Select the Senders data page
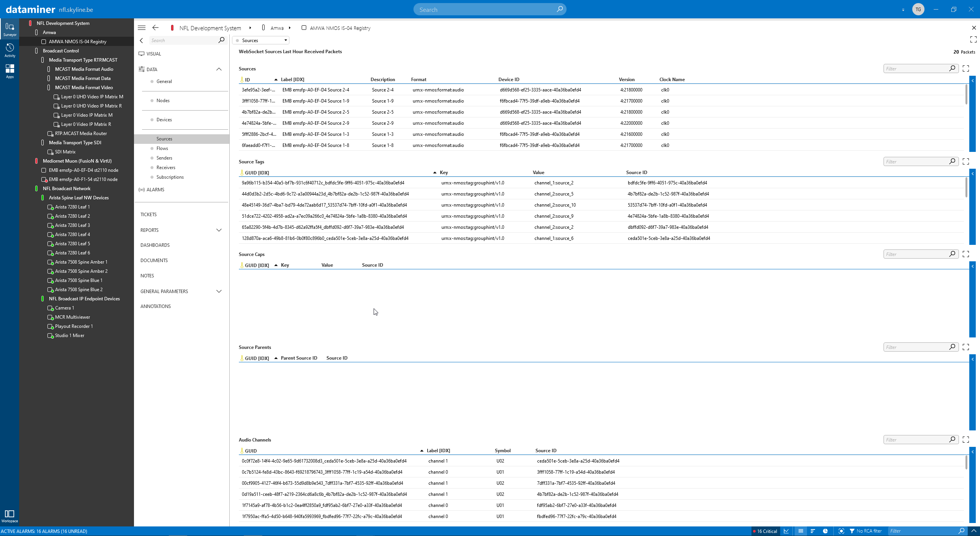 point(164,158)
